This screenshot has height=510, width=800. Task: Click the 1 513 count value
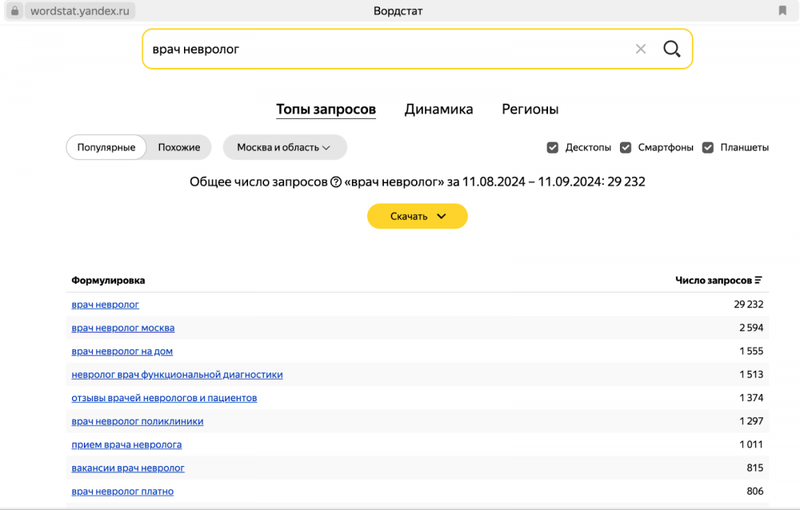[751, 375]
